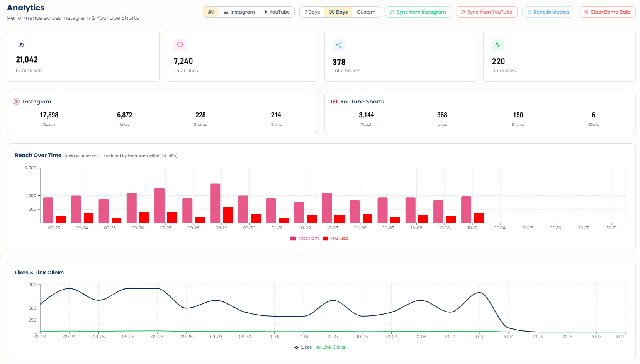Click the 7,240 Total Likes value
This screenshot has width=640, height=364.
coord(183,61)
